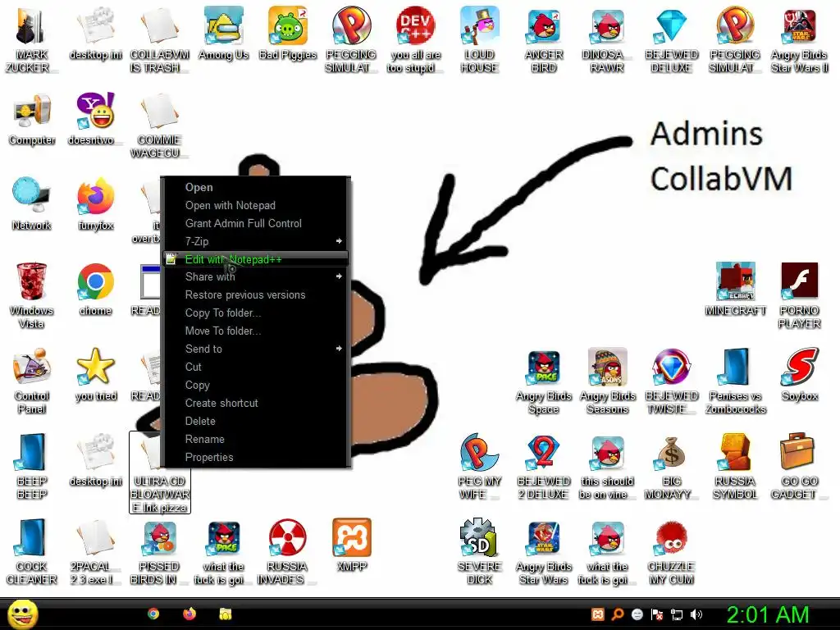Viewport: 840px width, 630px height.
Task: Choose Copy To folder...
Action: point(256,313)
